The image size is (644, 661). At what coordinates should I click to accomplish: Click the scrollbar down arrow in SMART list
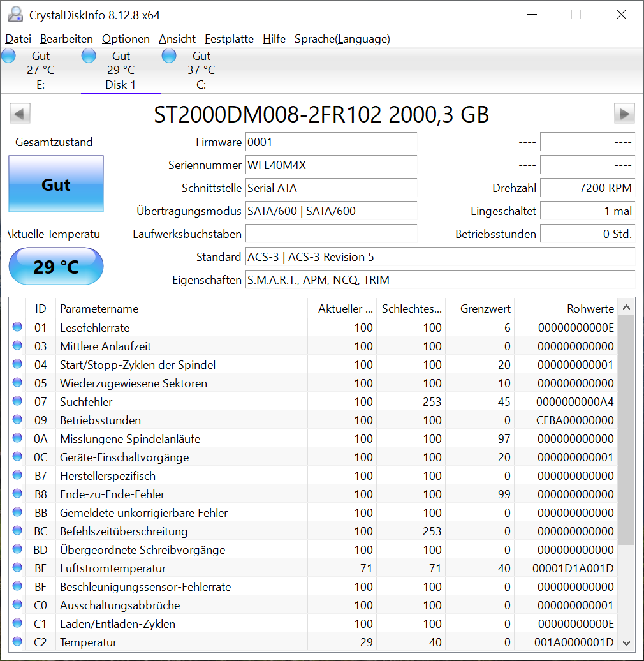pos(626,643)
